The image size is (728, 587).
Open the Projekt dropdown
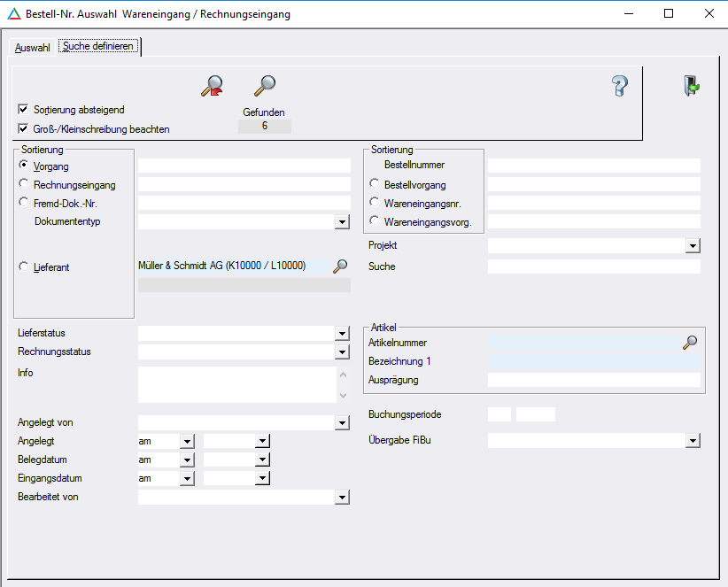point(693,246)
